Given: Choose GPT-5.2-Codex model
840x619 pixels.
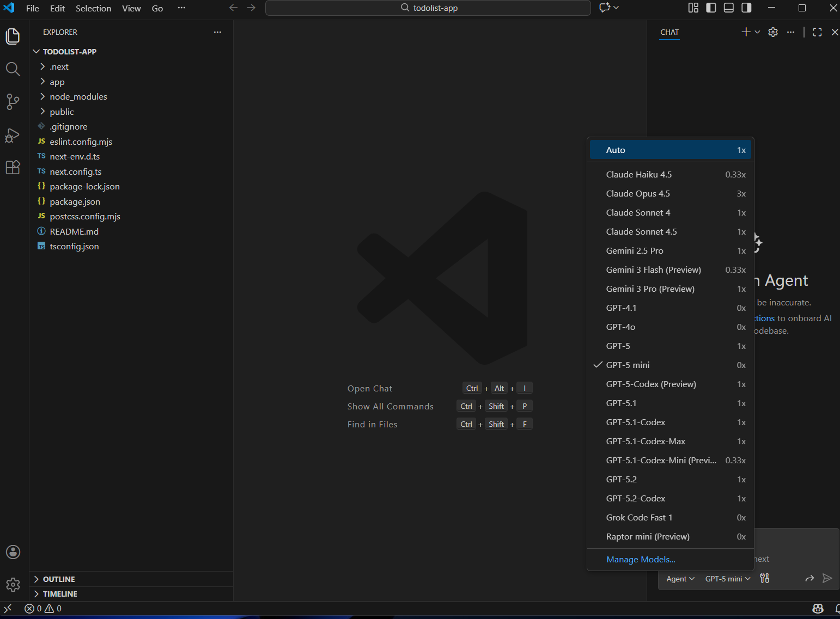Looking at the screenshot, I should [670, 499].
